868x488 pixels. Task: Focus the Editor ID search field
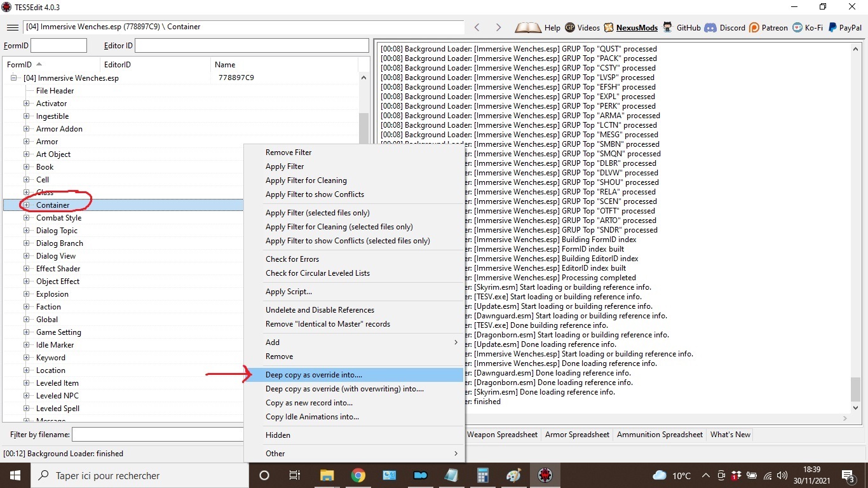point(252,46)
